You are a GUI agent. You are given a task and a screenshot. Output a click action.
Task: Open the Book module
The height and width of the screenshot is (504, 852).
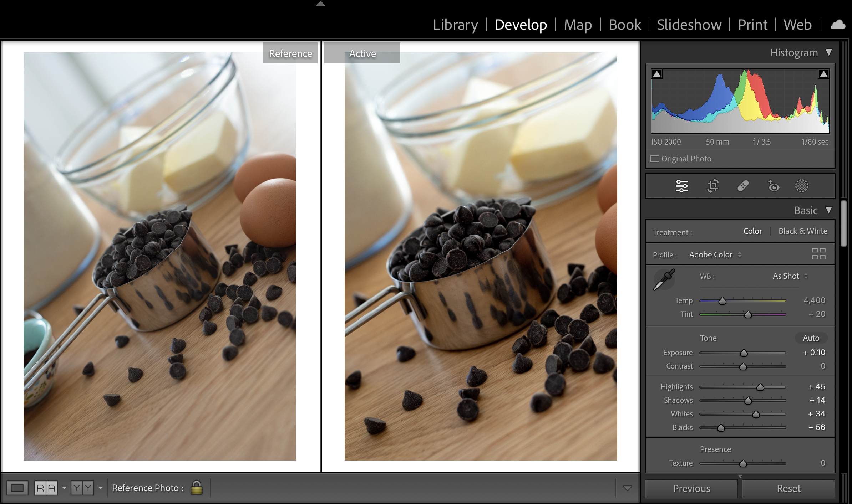coord(625,25)
